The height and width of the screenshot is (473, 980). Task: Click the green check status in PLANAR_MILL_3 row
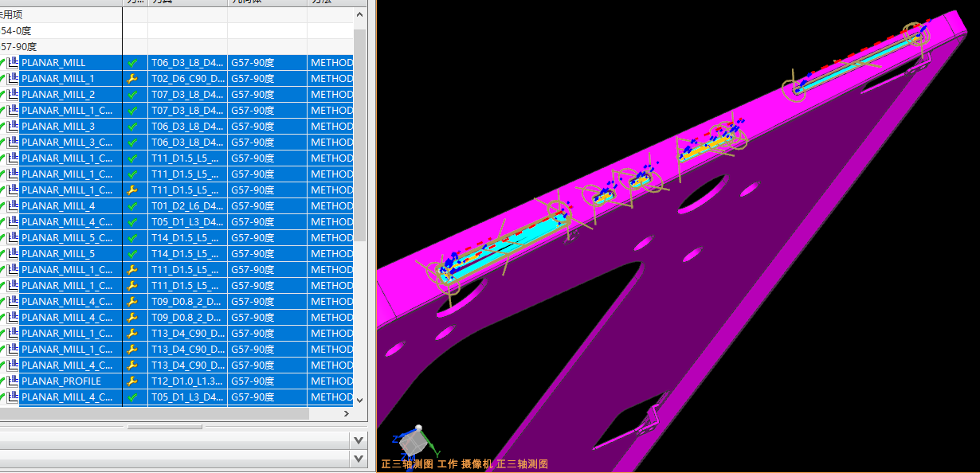(132, 127)
